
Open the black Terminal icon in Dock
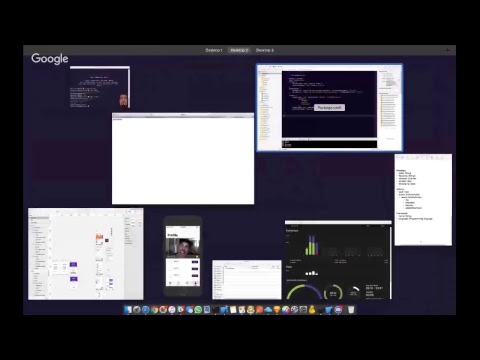point(215,310)
